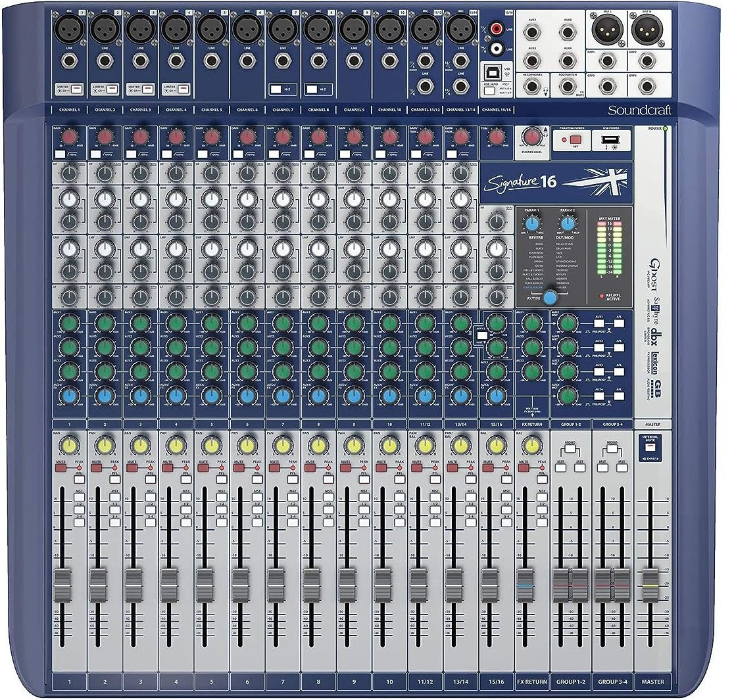Toggle the Channel 1 LIMITER switch

click(77, 89)
